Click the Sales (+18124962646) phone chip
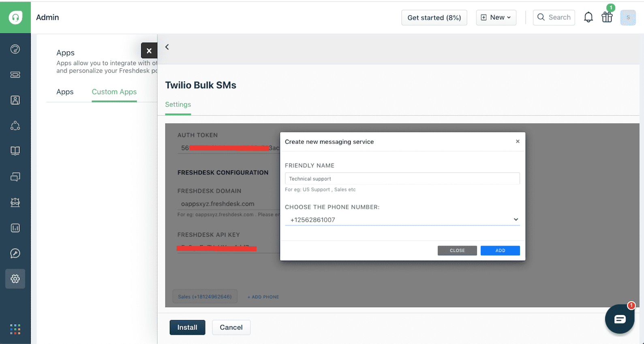Screen dimensions: 644x344 tap(205, 297)
